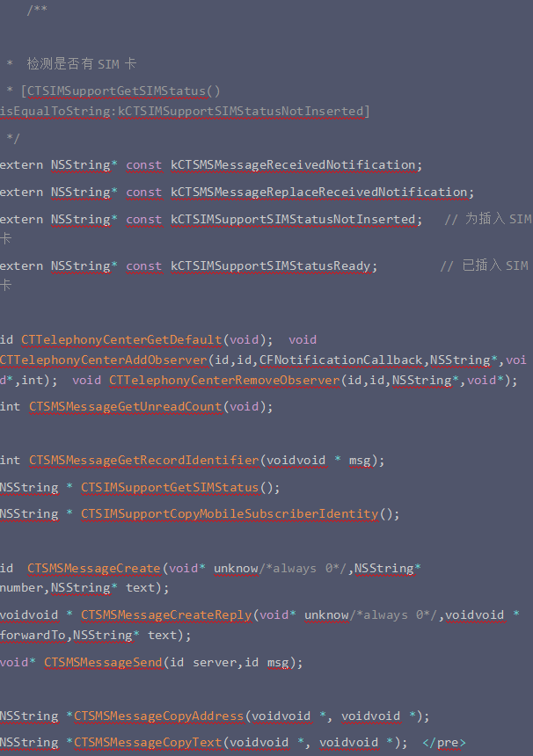The image size is (533, 756).
Task: Click the closing </pre> tag
Action: click(x=444, y=743)
